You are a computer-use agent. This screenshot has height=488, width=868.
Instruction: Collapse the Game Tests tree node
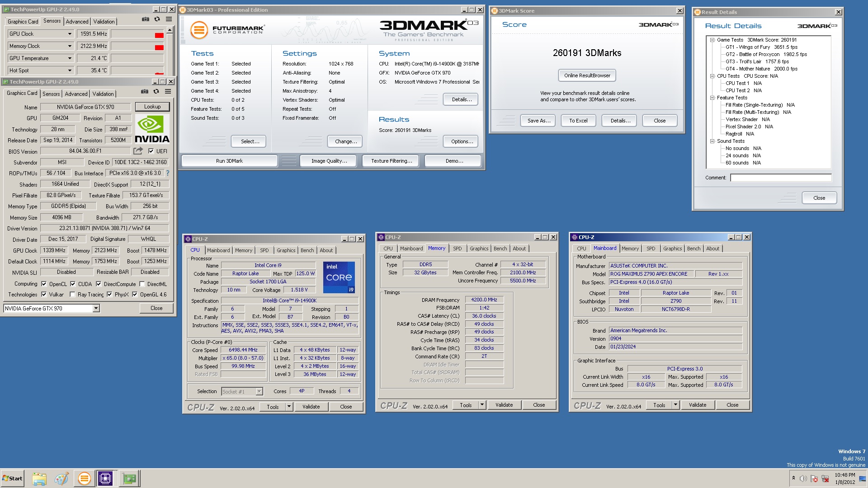point(712,40)
